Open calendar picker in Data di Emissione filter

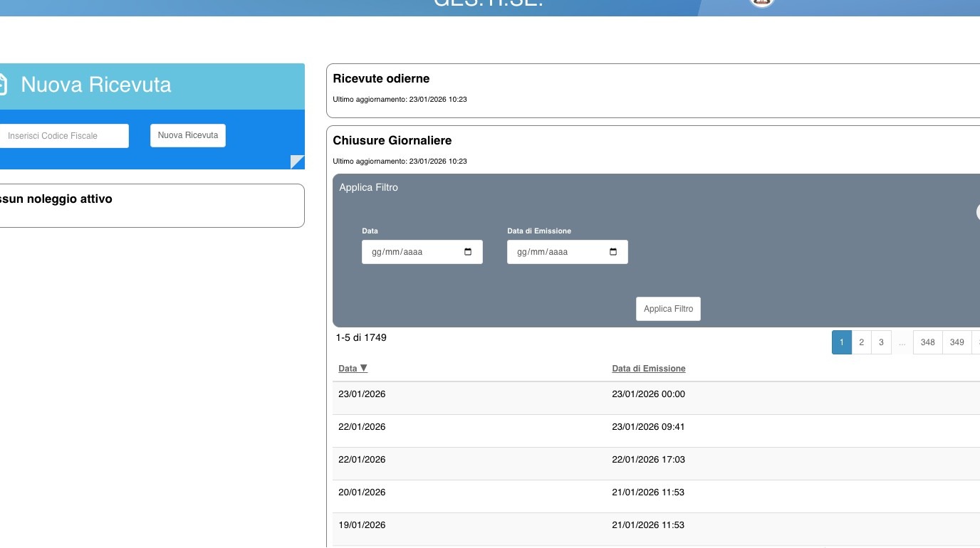[613, 252]
